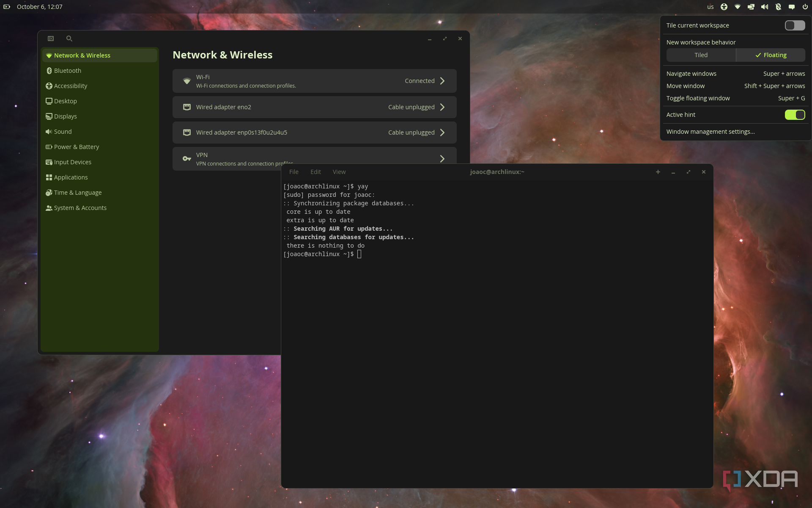Open accessibility menu in top panel
This screenshot has width=812, height=508.
[x=724, y=7]
